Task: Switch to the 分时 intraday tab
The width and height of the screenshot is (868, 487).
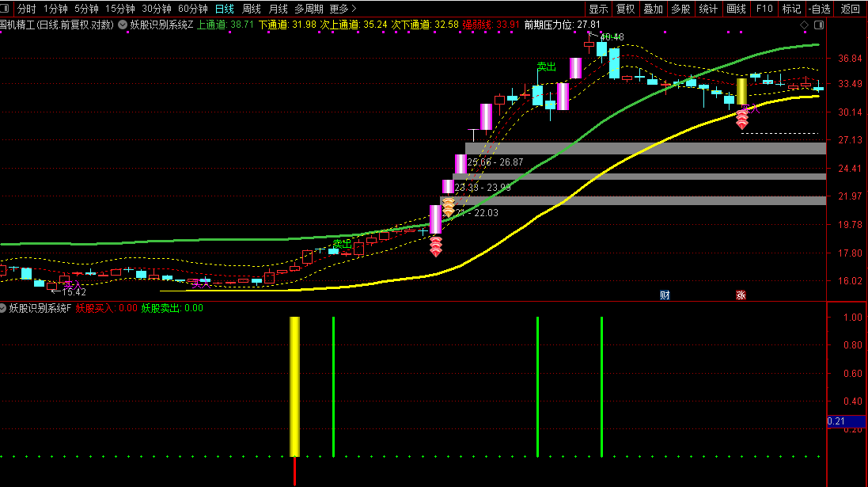Action: click(x=26, y=9)
